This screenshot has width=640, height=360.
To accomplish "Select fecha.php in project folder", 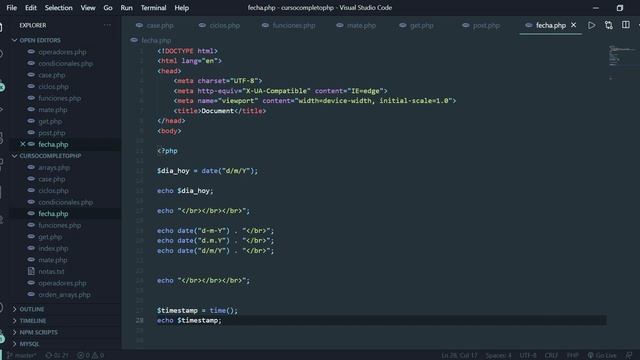I will point(53,213).
